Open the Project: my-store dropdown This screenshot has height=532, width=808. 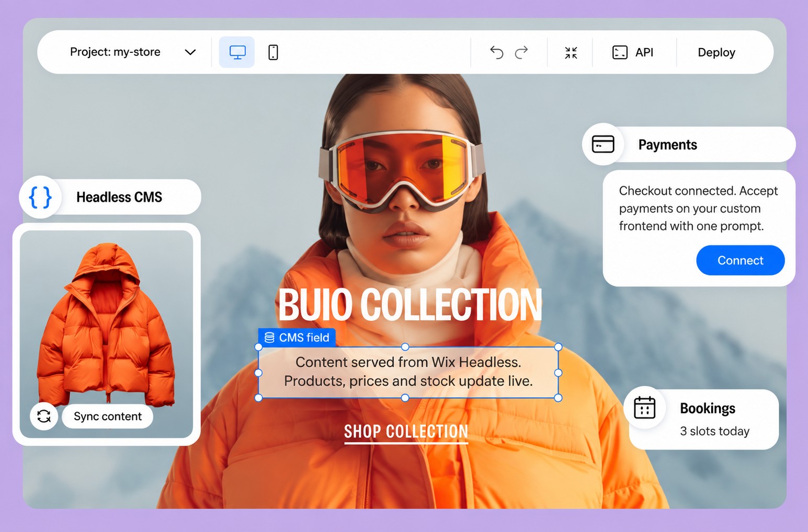point(133,52)
